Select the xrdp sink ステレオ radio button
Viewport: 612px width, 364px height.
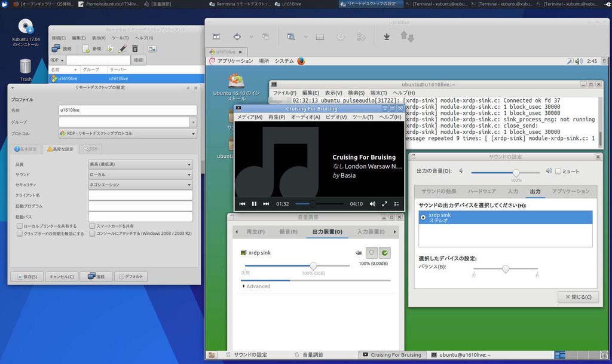pyautogui.click(x=423, y=218)
